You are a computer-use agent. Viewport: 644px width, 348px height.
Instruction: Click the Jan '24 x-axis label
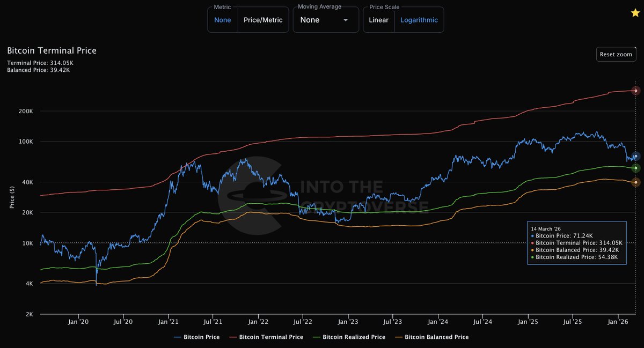438,322
